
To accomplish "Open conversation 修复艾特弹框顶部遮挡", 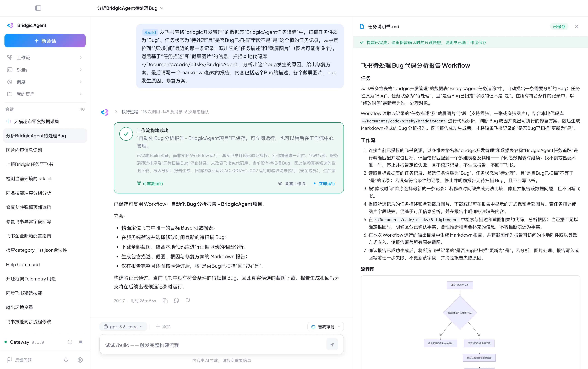I will 45,207.
